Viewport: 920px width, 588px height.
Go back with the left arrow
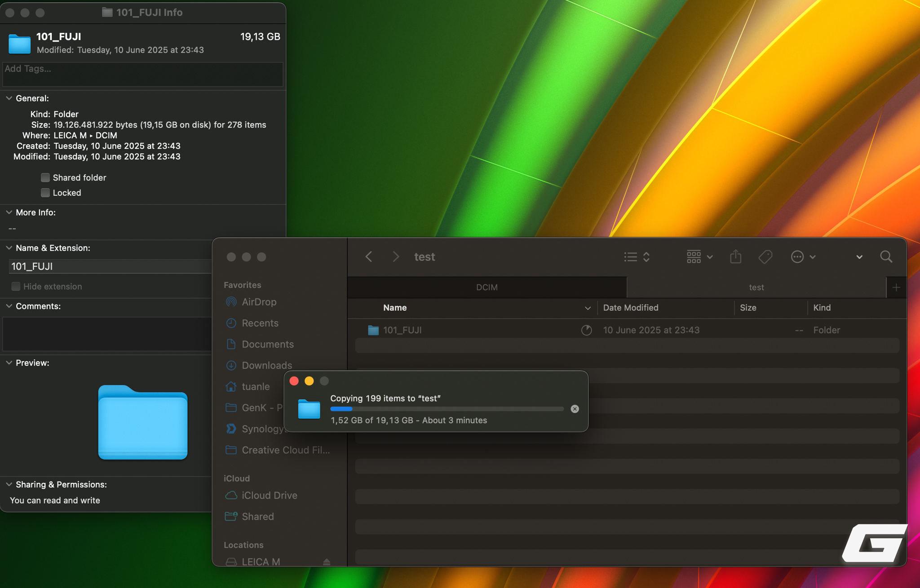pos(369,256)
